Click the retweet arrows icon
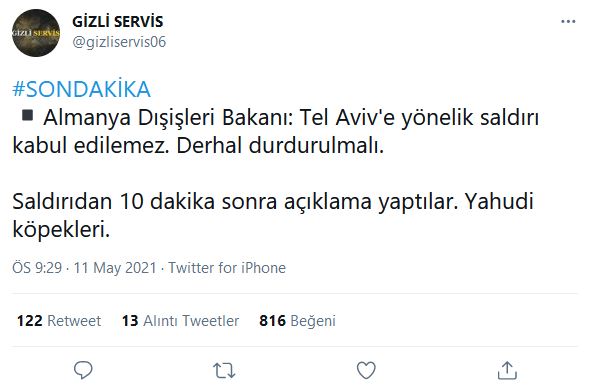 224,371
